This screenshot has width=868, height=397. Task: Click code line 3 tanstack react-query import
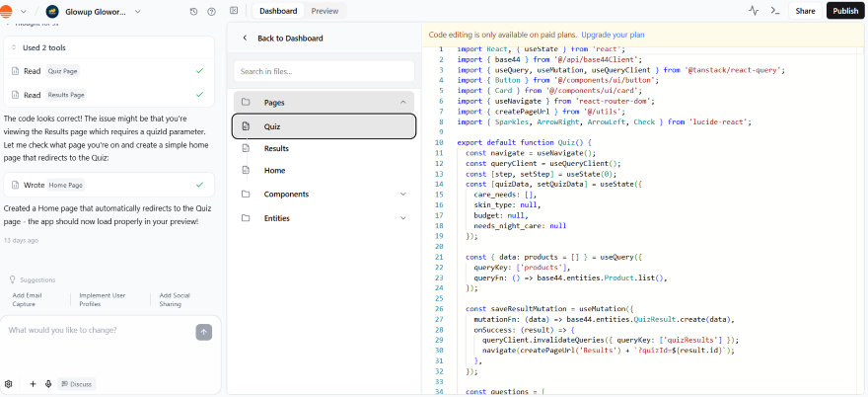tap(621, 70)
